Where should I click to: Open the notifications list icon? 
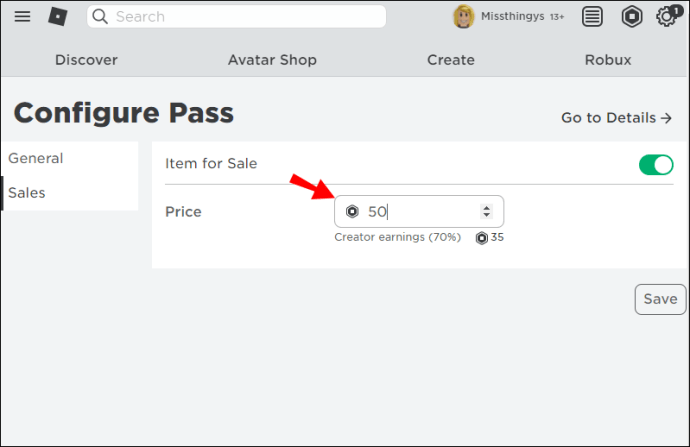[x=592, y=17]
